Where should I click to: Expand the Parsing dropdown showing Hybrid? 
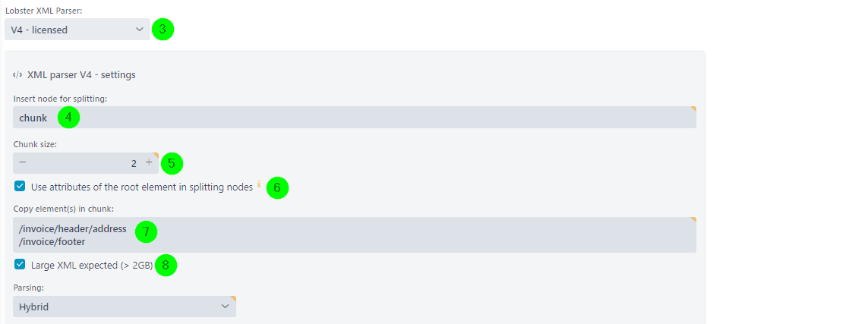[x=125, y=307]
